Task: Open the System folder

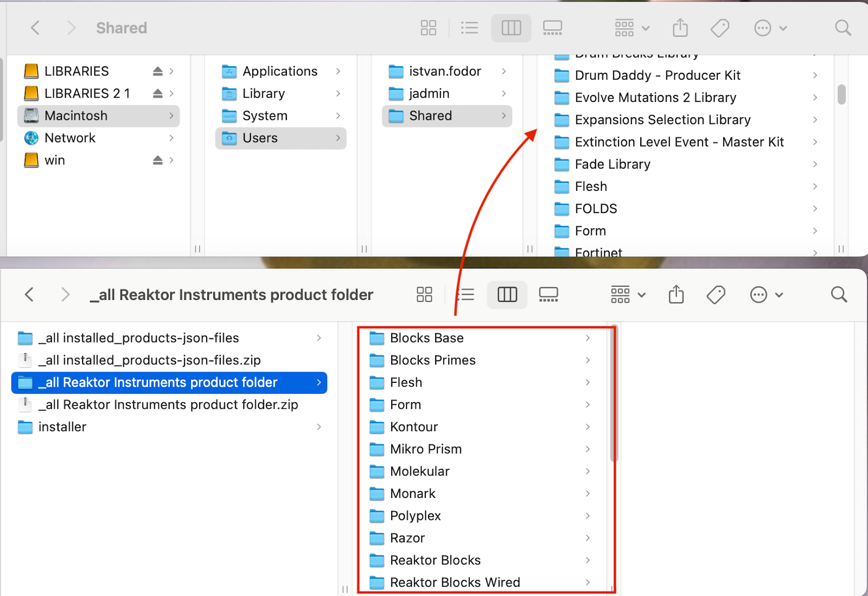Action: pyautogui.click(x=281, y=116)
